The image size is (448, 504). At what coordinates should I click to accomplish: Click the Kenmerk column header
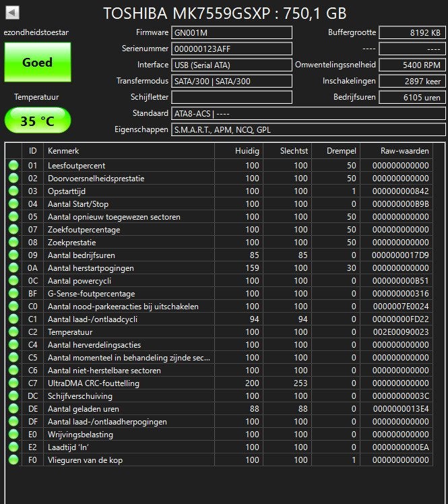click(x=129, y=151)
